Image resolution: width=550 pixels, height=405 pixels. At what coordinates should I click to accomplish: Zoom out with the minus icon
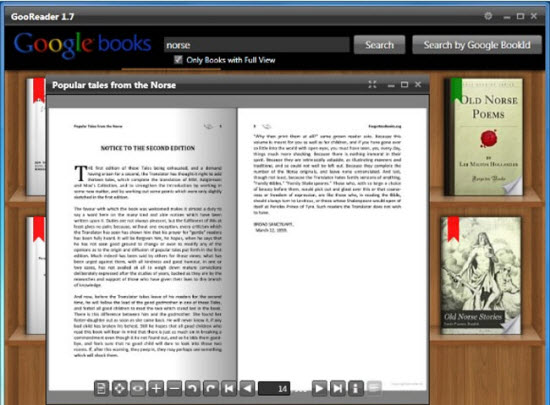point(174,389)
